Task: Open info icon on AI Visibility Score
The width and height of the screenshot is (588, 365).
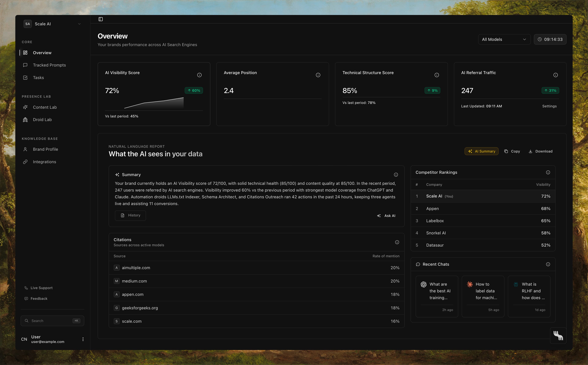Action: click(199, 75)
